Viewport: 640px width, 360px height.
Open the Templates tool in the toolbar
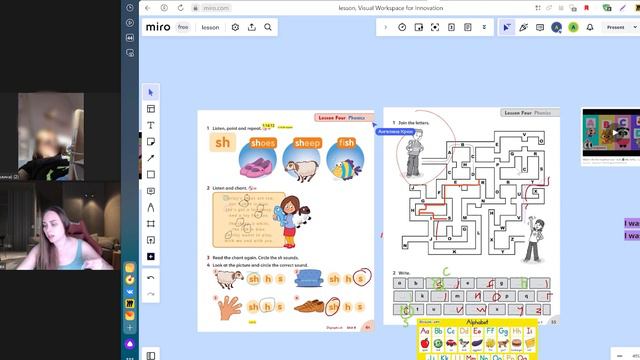click(151, 109)
